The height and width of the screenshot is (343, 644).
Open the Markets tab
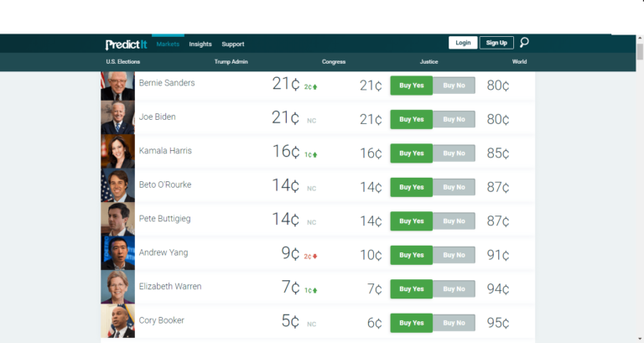168,44
